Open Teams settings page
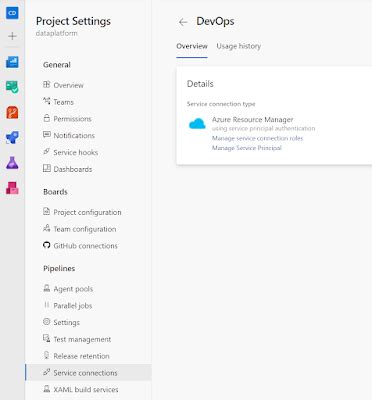Screen dimensions: 372x400 pos(63,102)
